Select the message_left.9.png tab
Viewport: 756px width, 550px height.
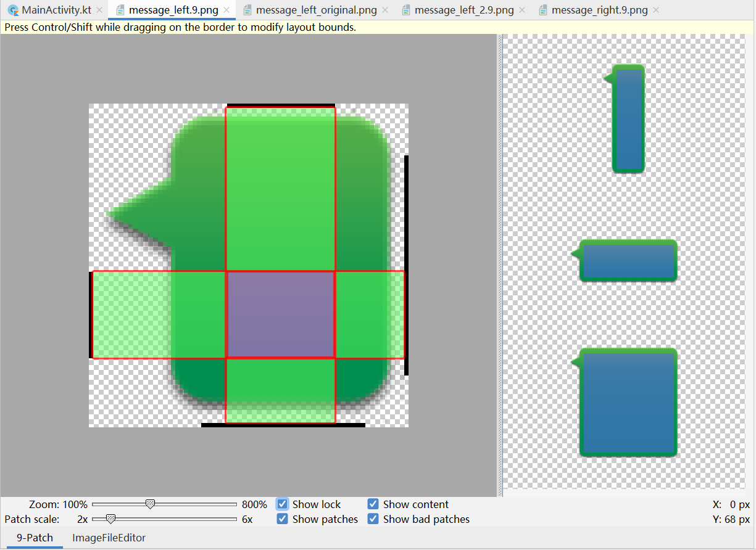click(x=173, y=10)
